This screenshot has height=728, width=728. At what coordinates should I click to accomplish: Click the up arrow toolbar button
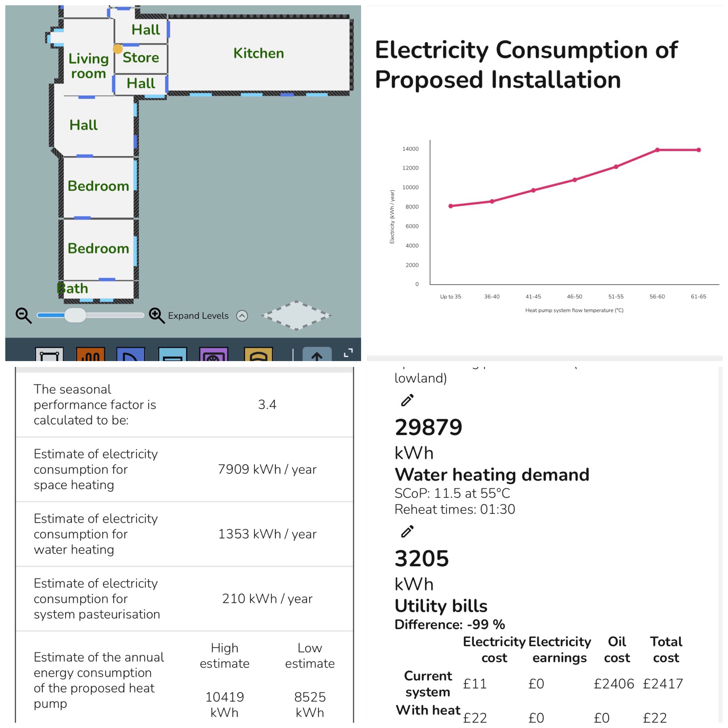[317, 354]
